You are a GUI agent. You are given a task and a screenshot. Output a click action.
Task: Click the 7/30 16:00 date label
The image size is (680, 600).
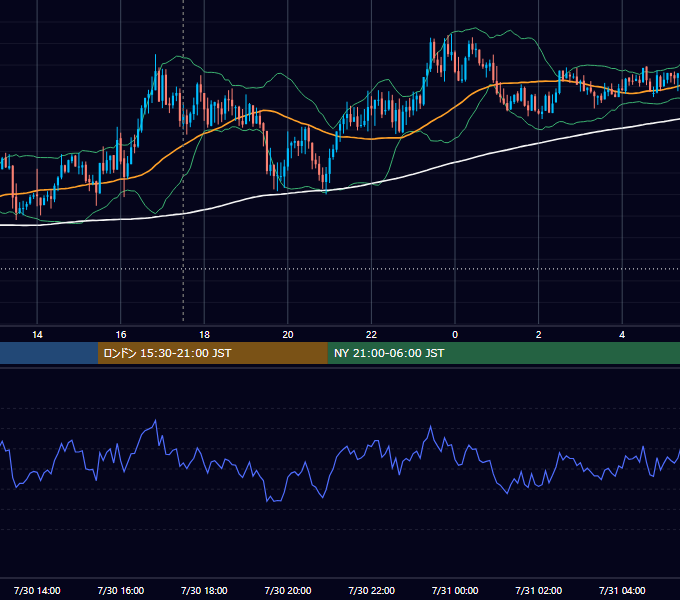(121, 590)
